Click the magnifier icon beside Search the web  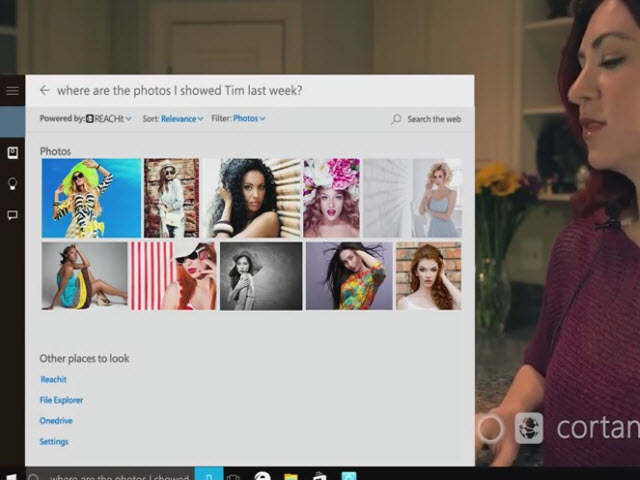click(396, 119)
